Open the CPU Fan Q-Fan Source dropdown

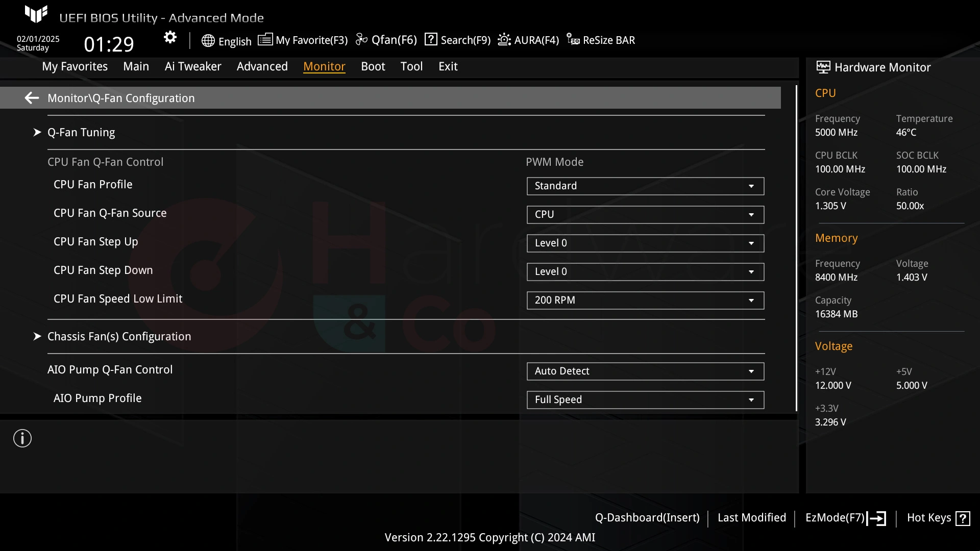click(x=645, y=215)
